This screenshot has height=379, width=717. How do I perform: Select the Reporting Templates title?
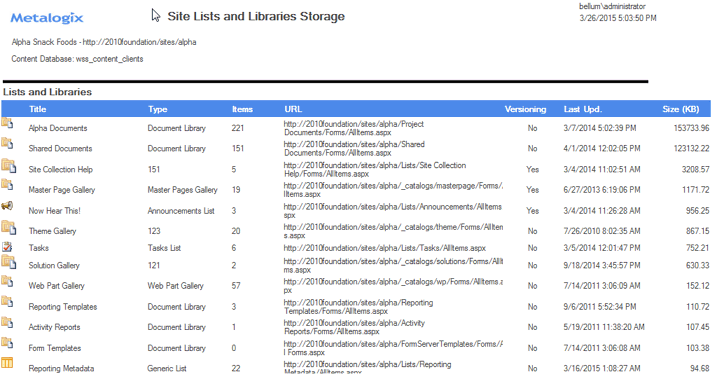click(x=63, y=307)
